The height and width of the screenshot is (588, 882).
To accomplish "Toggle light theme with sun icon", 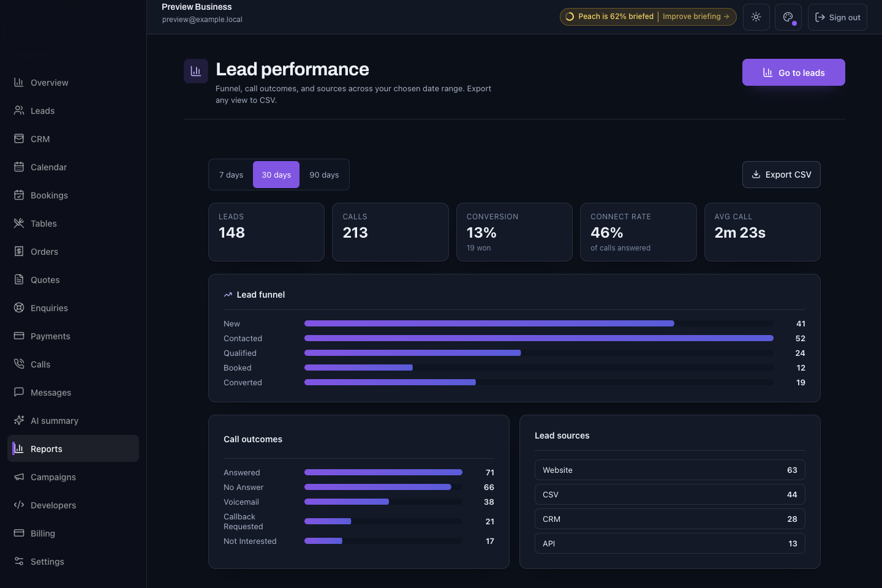I will (756, 17).
